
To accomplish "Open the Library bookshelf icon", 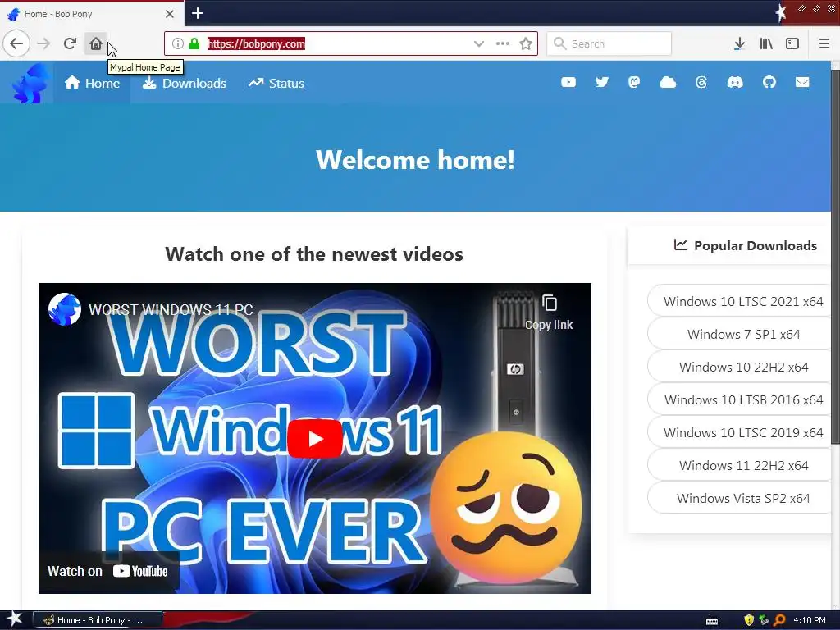I will [766, 43].
